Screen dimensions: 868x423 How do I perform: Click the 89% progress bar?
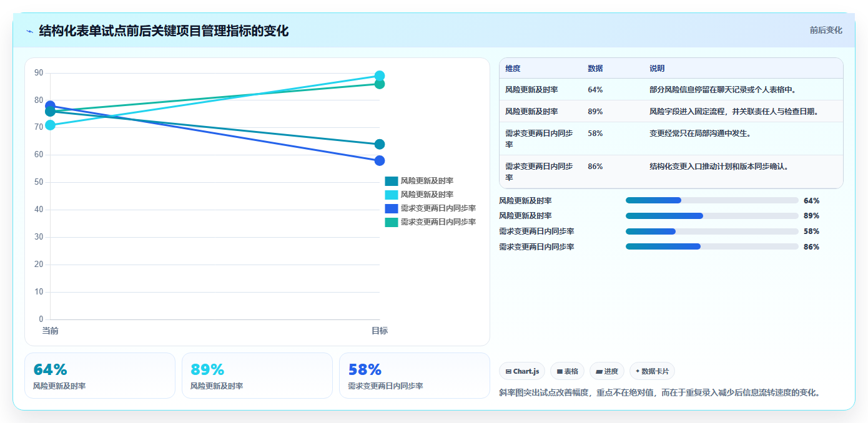[x=712, y=216]
